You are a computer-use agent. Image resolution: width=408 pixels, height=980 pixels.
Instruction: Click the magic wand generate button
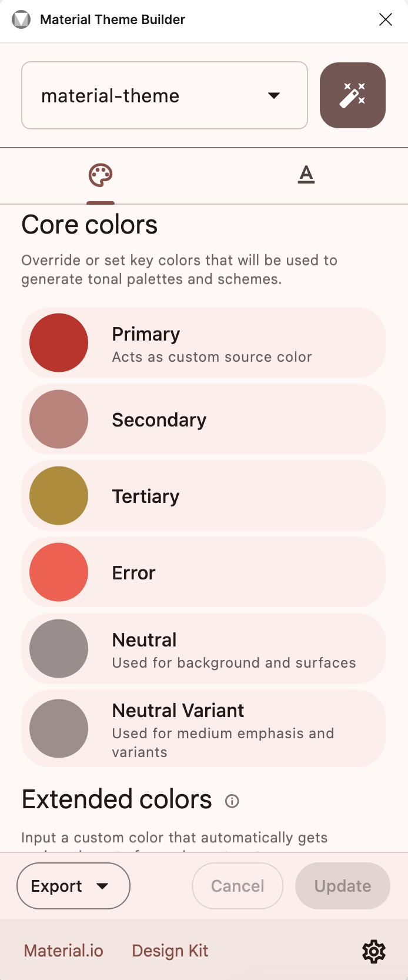click(x=353, y=95)
